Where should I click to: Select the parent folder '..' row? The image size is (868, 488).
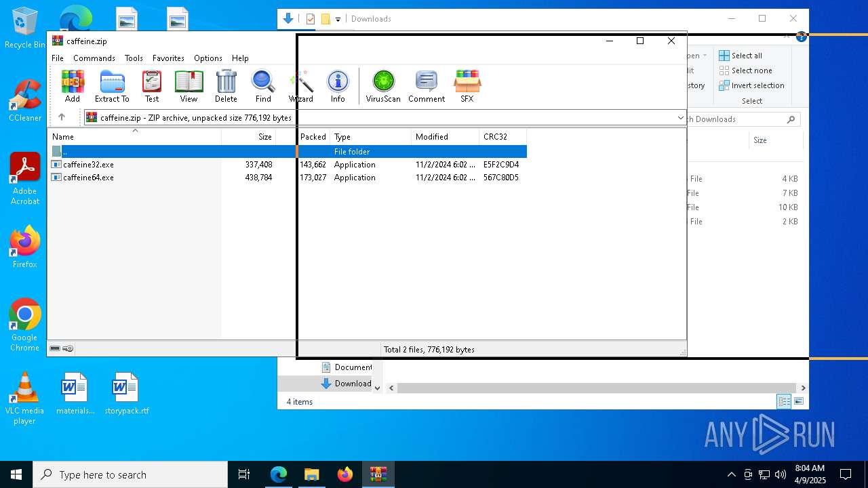pyautogui.click(x=287, y=152)
